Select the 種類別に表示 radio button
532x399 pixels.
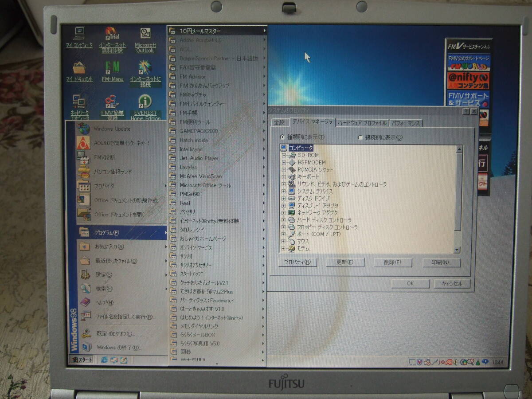click(282, 137)
